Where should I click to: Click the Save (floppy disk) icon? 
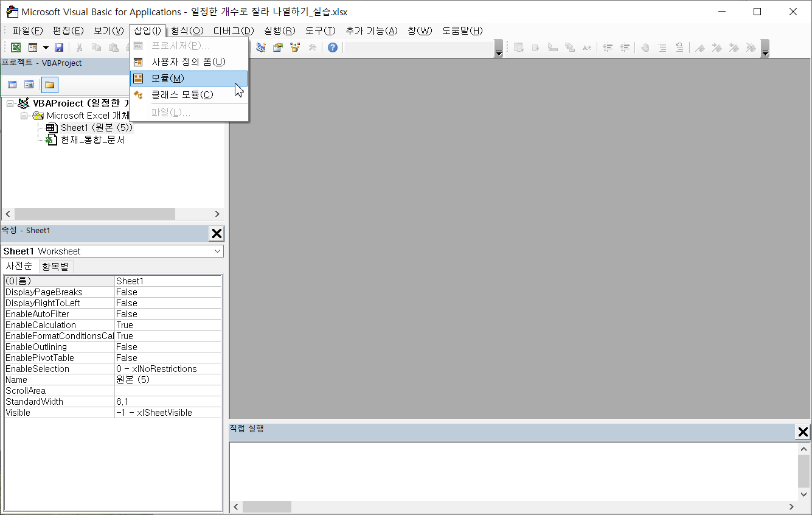pyautogui.click(x=59, y=47)
